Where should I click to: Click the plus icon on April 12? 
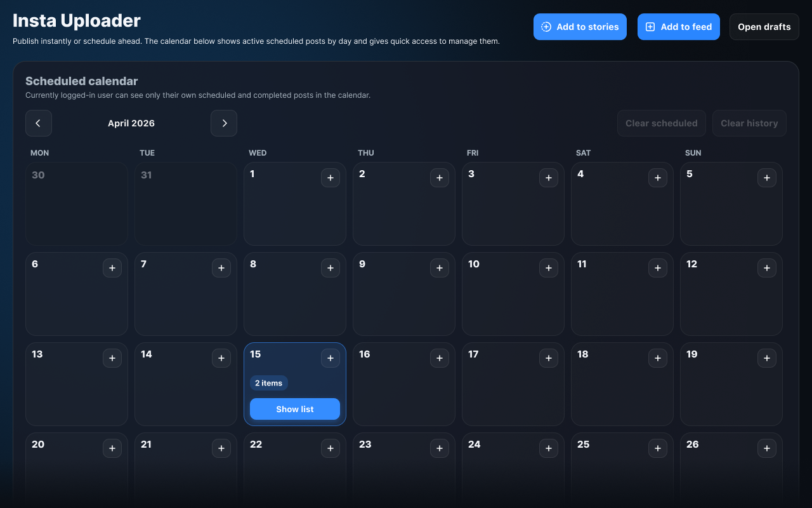767,268
